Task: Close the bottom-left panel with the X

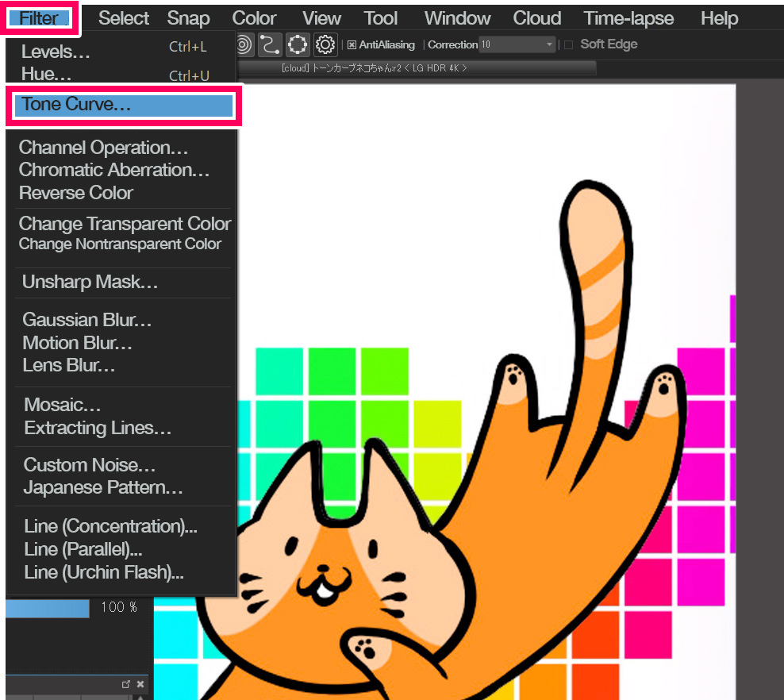Action: pos(140,684)
